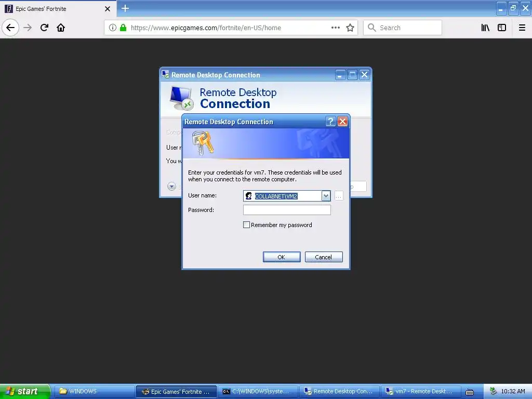Switch to C:\WINDOWS\system command prompt taskbar item
This screenshot has width=532, height=399.
coord(258,392)
